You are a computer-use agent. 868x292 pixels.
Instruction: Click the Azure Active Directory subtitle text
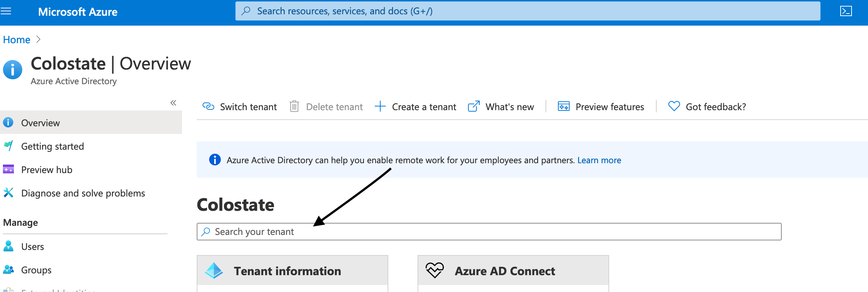click(73, 81)
